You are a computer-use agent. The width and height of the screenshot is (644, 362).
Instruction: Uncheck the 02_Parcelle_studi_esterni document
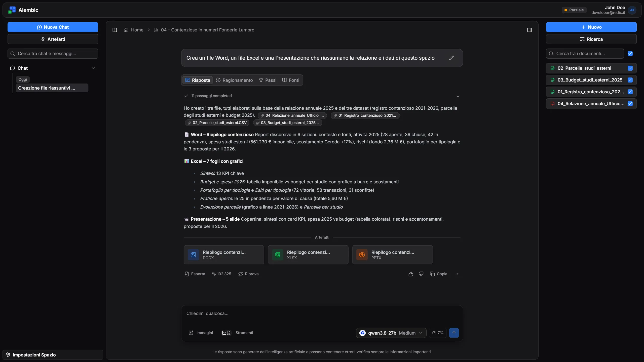click(630, 68)
